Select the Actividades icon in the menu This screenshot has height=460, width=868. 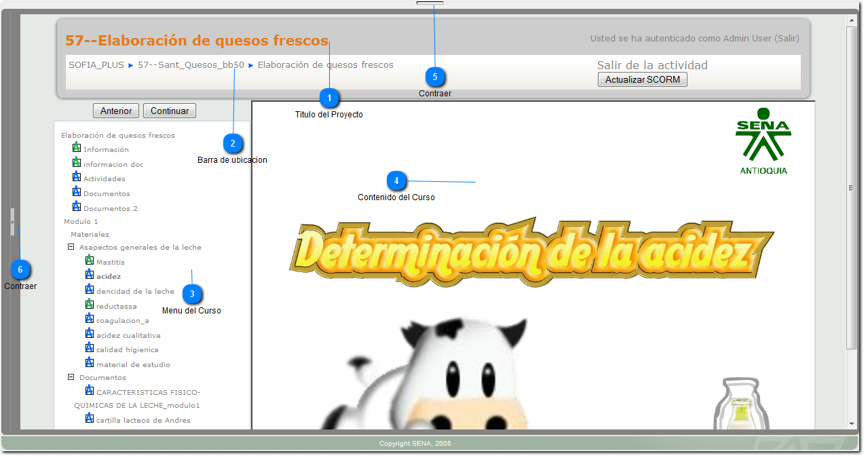[x=77, y=176]
